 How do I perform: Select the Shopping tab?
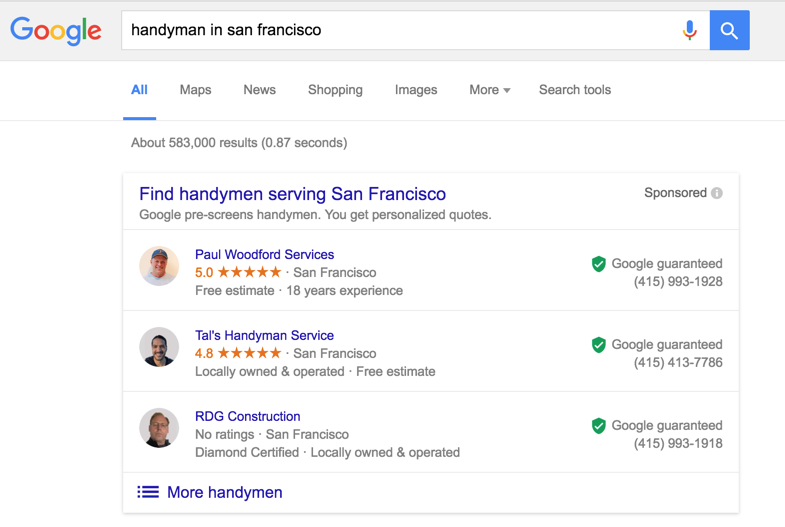[x=335, y=90]
